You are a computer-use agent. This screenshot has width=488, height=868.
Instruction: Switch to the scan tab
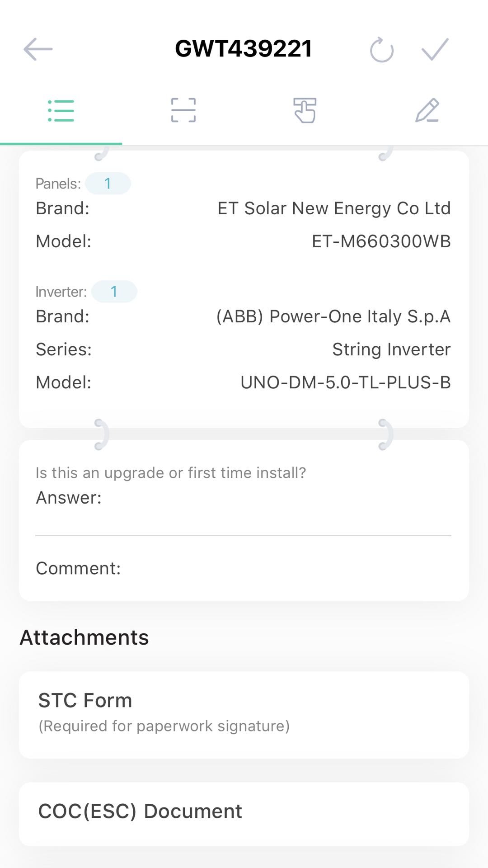[183, 111]
